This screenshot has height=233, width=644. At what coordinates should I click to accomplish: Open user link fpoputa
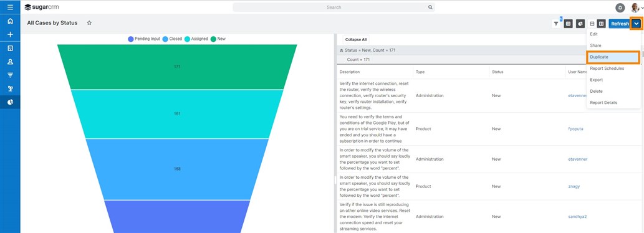pos(575,129)
